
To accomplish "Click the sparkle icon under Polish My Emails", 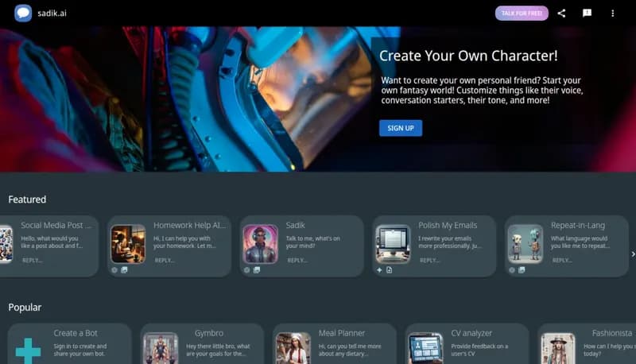I will (x=379, y=270).
